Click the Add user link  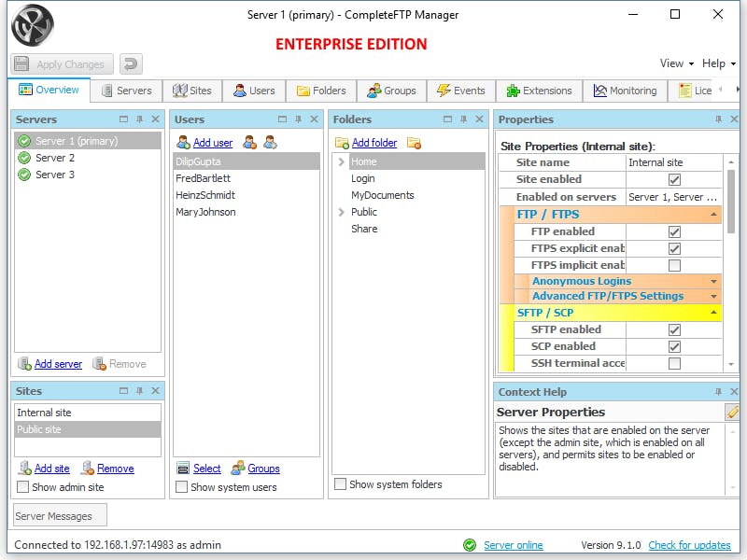click(x=213, y=143)
